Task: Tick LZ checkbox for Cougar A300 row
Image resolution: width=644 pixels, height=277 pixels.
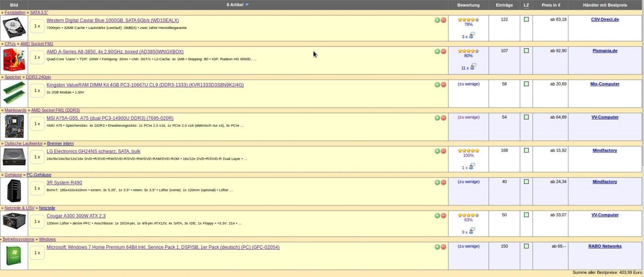Action: (x=526, y=215)
